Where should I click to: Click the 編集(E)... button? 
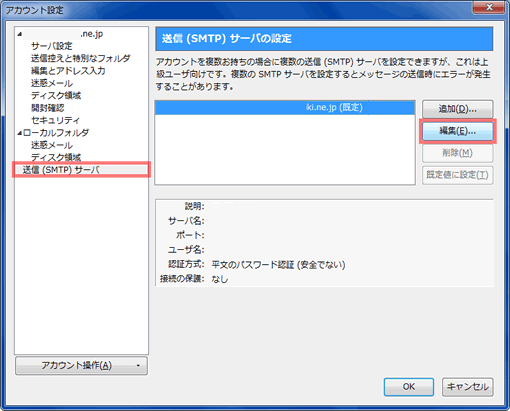coord(458,131)
